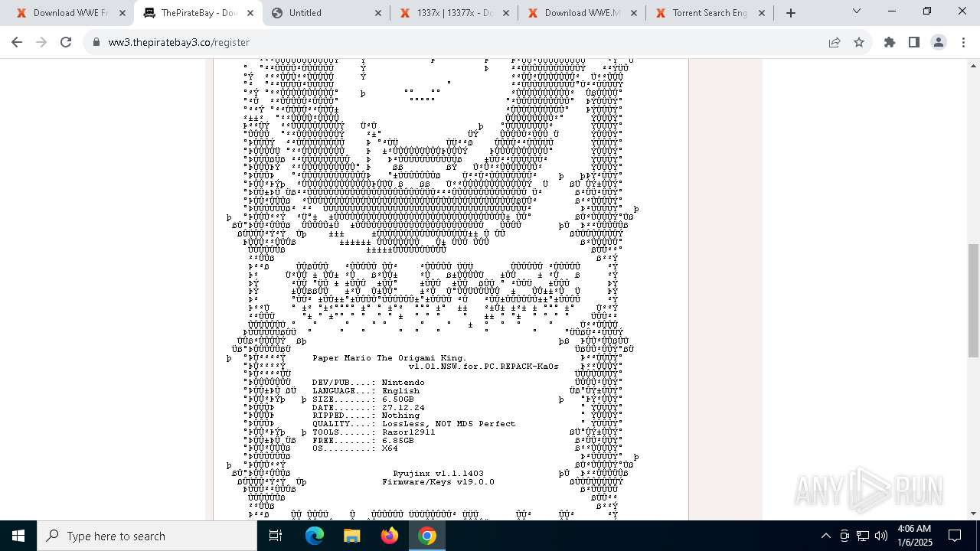Share this page icon in address bar

click(x=835, y=42)
